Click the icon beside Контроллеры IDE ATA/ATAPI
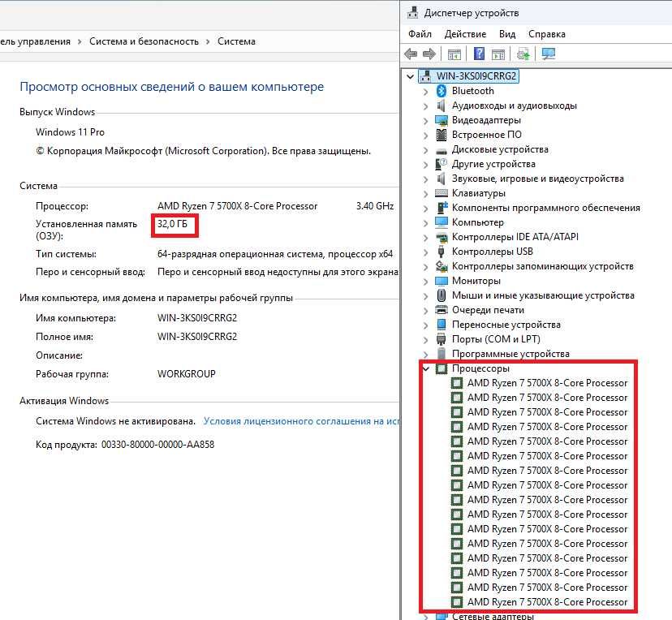The image size is (672, 620). coord(442,237)
